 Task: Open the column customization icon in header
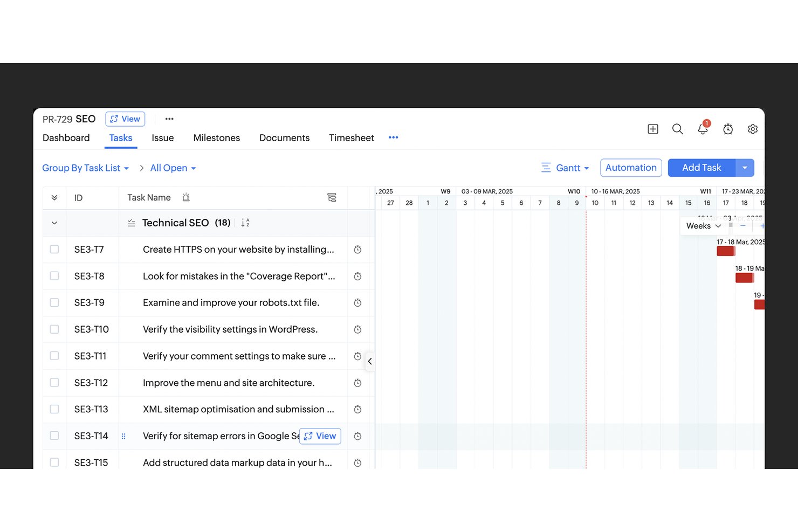[x=332, y=197]
